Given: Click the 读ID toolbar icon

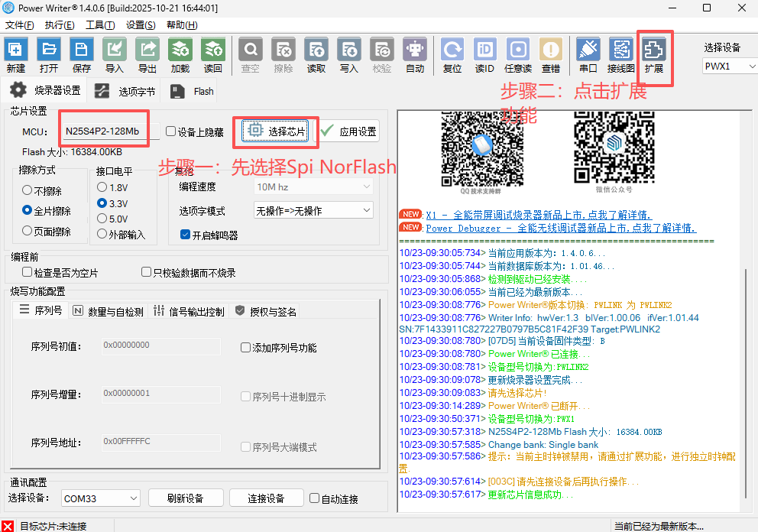Looking at the screenshot, I should (x=484, y=56).
